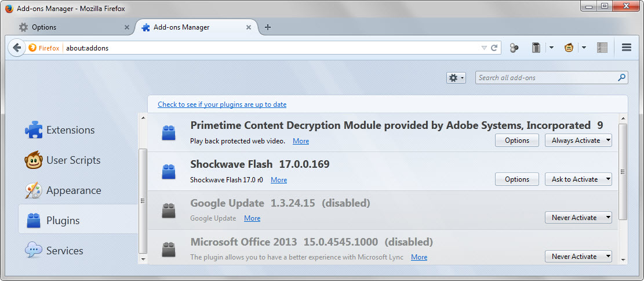Open More link for Google Update
644x281 pixels.
click(252, 218)
